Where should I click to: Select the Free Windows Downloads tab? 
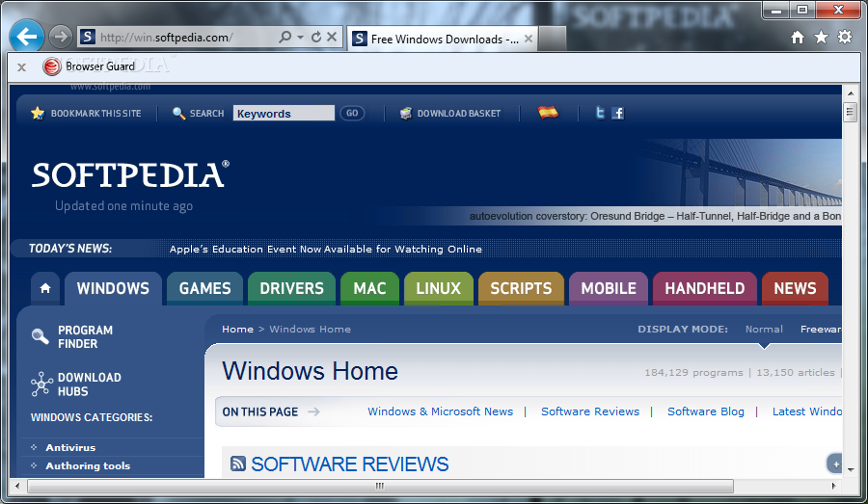pos(442,39)
